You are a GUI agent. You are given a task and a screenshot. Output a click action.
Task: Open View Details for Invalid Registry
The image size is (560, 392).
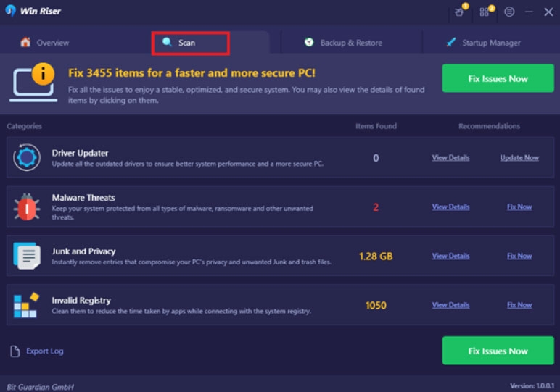pos(450,305)
